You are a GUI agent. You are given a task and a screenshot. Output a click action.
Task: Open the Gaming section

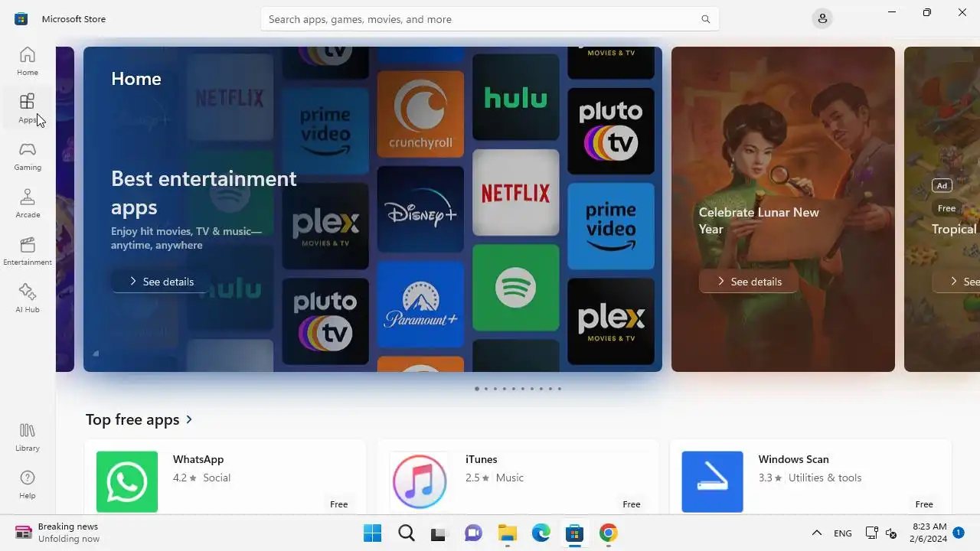28,156
